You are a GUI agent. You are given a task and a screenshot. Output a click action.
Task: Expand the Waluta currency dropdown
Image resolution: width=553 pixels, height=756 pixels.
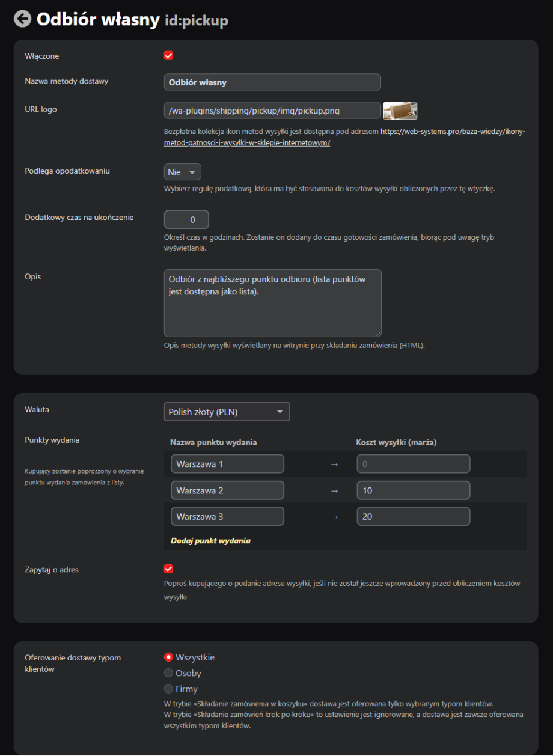(x=227, y=412)
